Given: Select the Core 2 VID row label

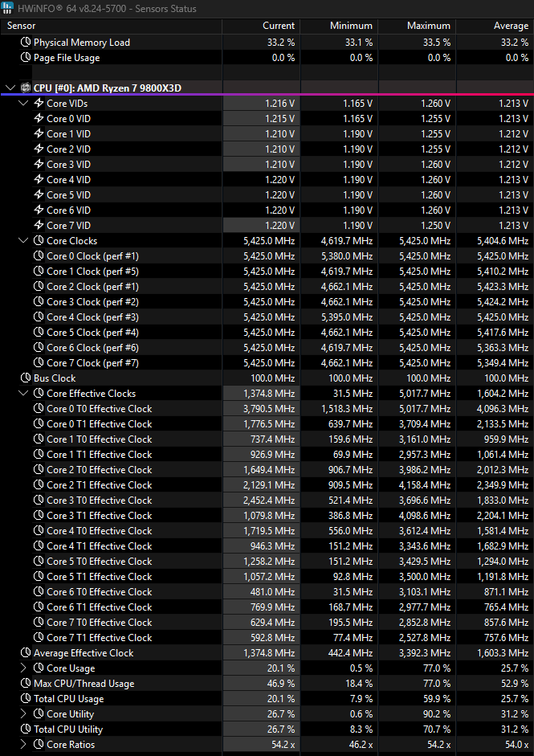Looking at the screenshot, I should pos(68,149).
